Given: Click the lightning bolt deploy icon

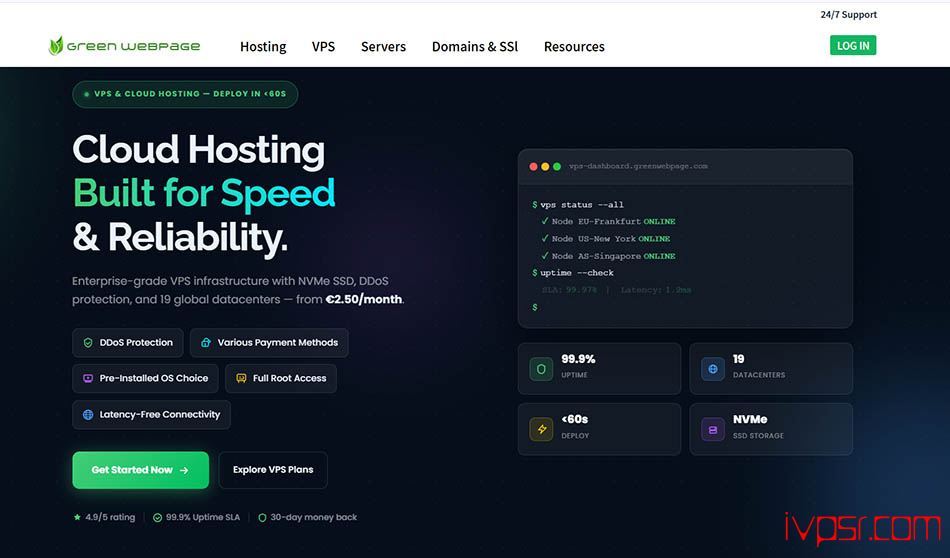Looking at the screenshot, I should [541, 429].
